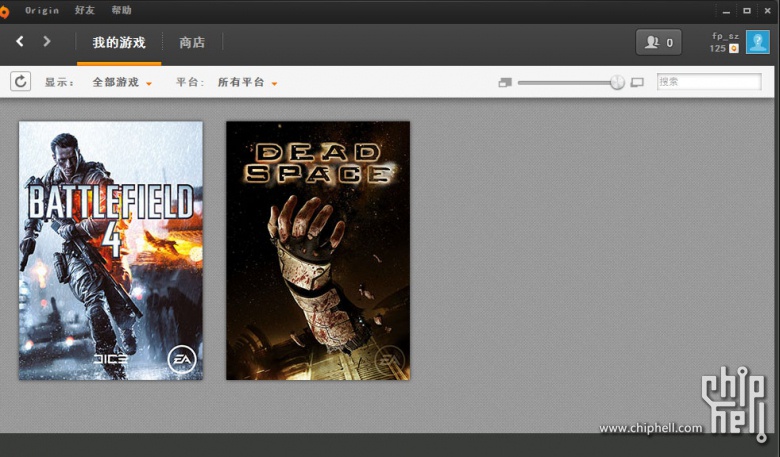This screenshot has height=457, width=780.
Task: Switch to the 商店 store tab
Action: tap(192, 43)
